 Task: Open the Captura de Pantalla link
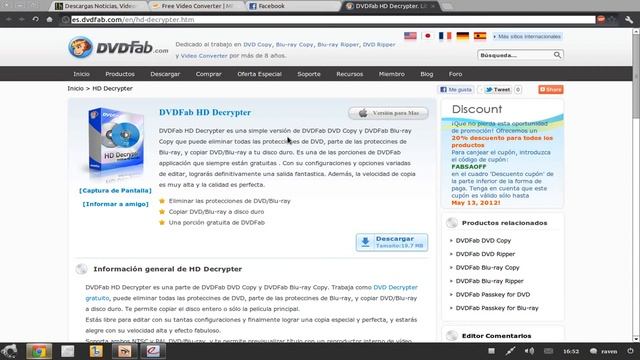[115, 191]
